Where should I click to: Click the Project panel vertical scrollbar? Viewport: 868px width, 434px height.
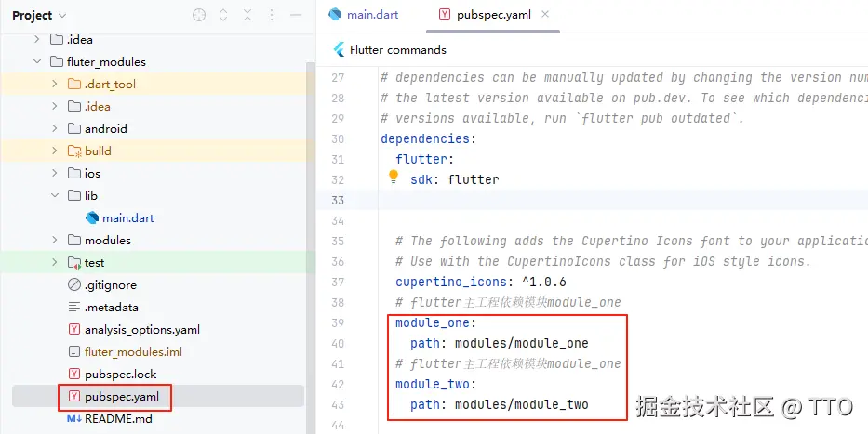pyautogui.click(x=311, y=248)
